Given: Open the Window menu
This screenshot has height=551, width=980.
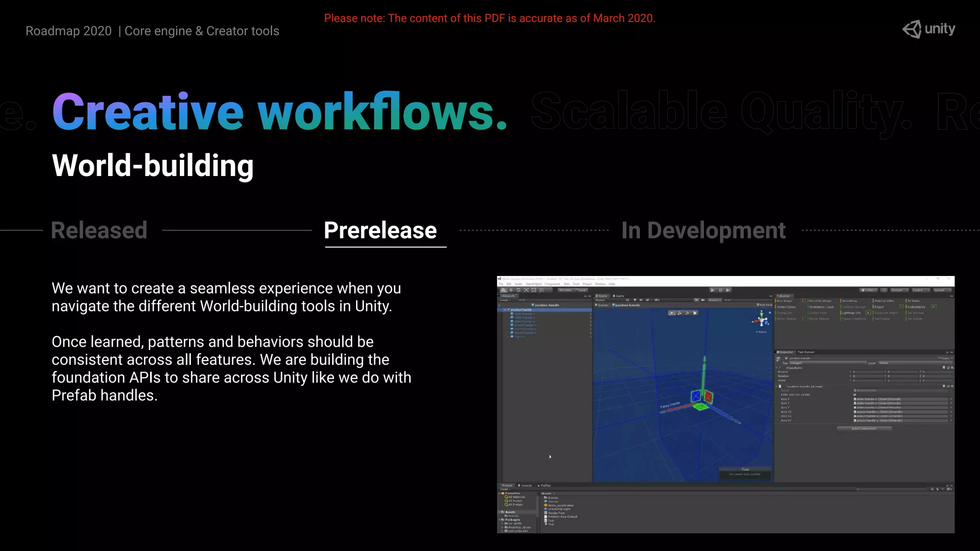Looking at the screenshot, I should pos(600,284).
